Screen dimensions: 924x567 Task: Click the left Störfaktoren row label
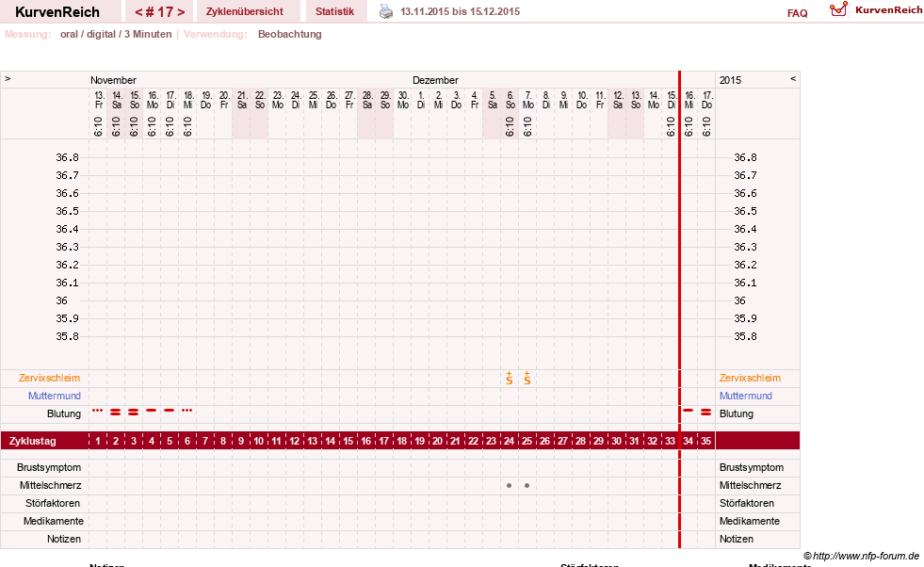(53, 503)
